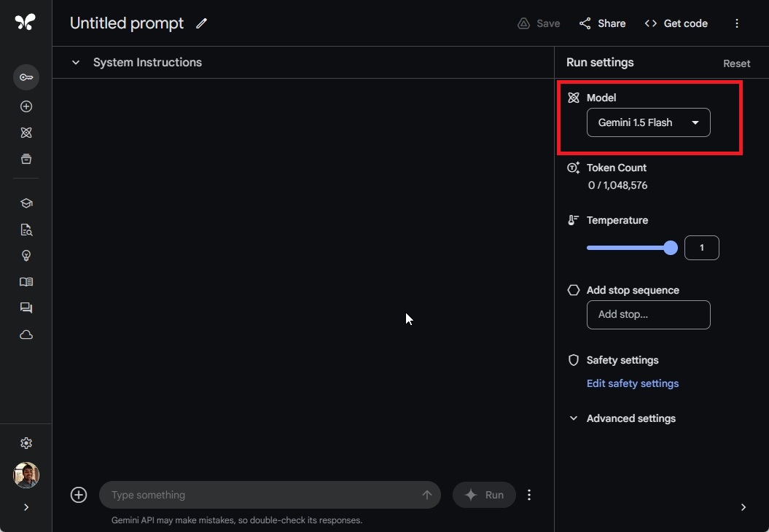Screen dimensions: 769x532
Task: Click the Add stop sequence input field
Action: [648, 315]
